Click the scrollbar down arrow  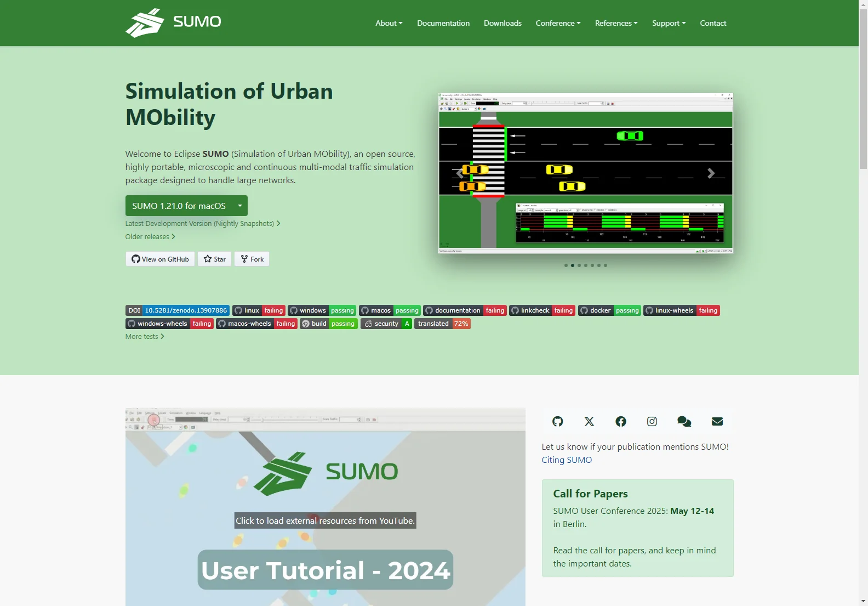pyautogui.click(x=863, y=601)
